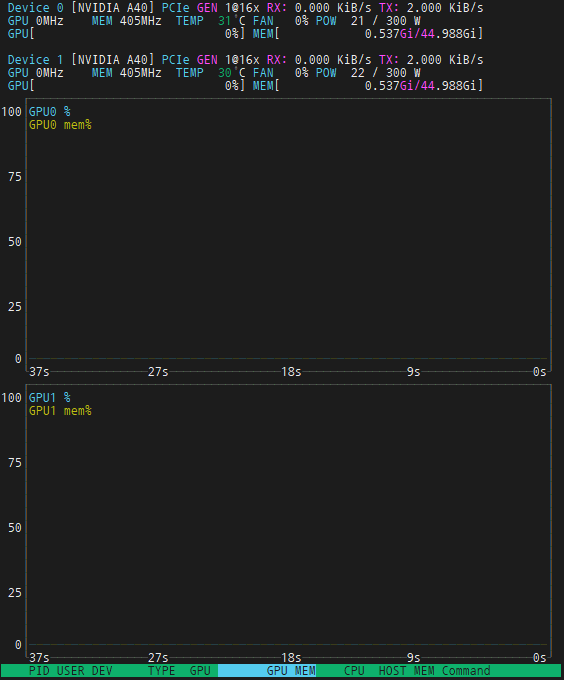
Task: Click the 'GPU1 %' chart legend
Action: point(49,398)
